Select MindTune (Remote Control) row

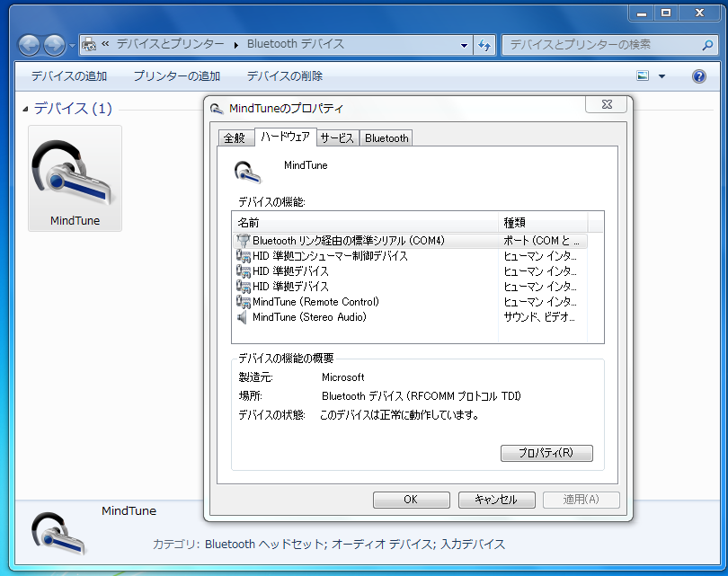[x=411, y=302]
